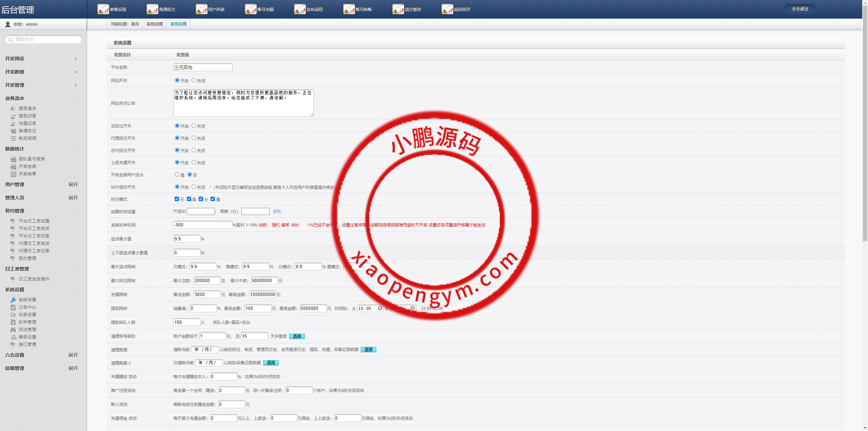This screenshot has height=431, width=868.
Task: Click the 彩种管理 sidebar icon
Action: tap(13, 322)
